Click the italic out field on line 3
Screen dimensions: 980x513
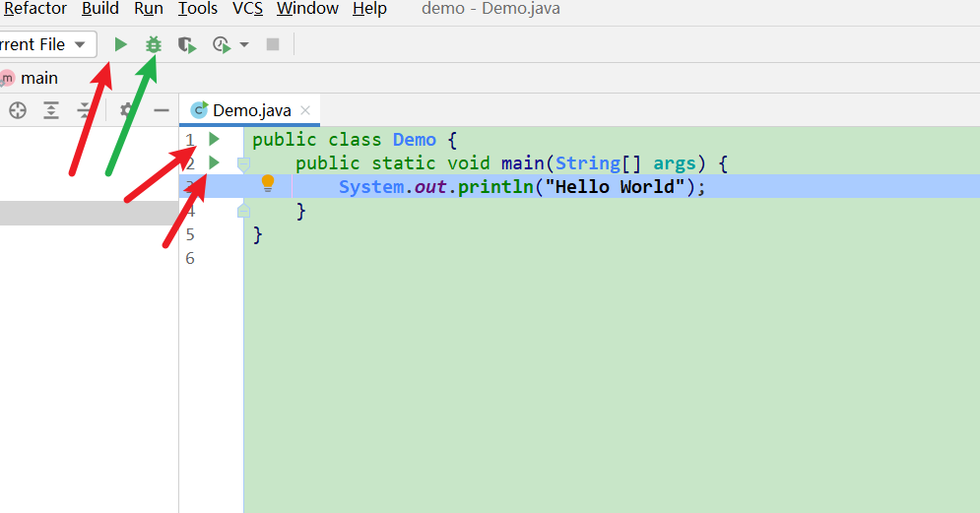coord(430,187)
